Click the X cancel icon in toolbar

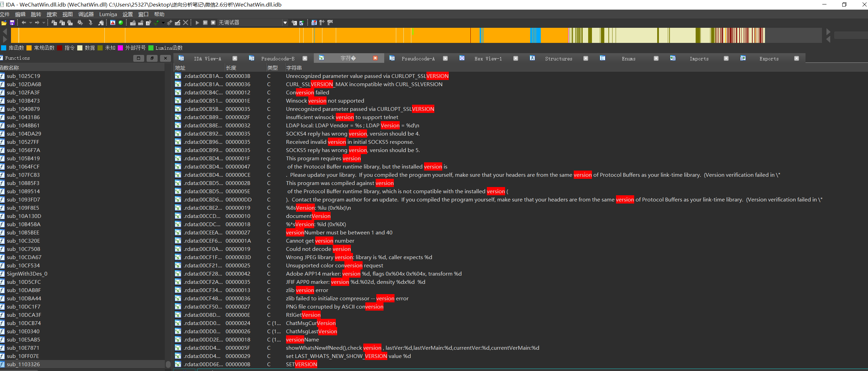tap(185, 23)
